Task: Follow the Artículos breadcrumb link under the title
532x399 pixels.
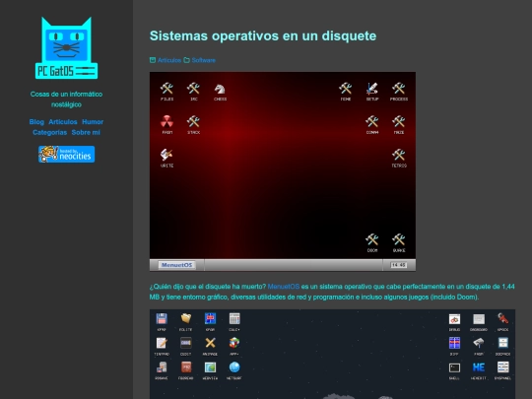Action: [169, 60]
